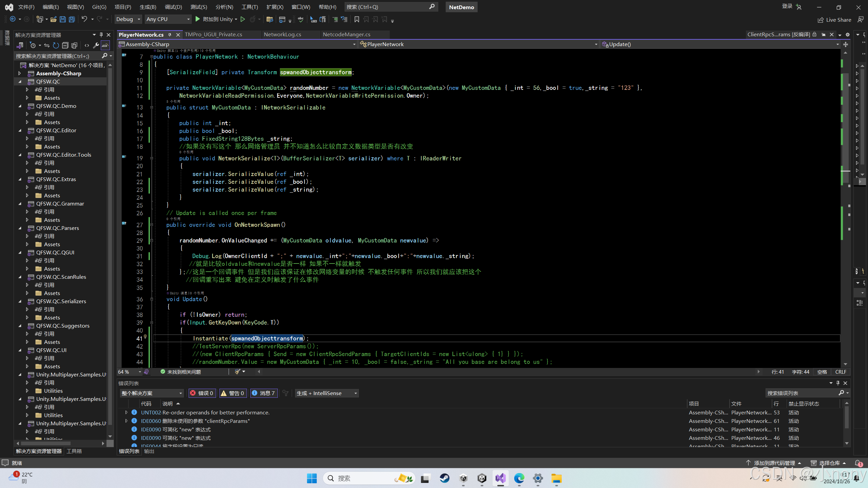Click the Undo icon in the toolbar
Image resolution: width=868 pixels, height=488 pixels.
point(84,19)
